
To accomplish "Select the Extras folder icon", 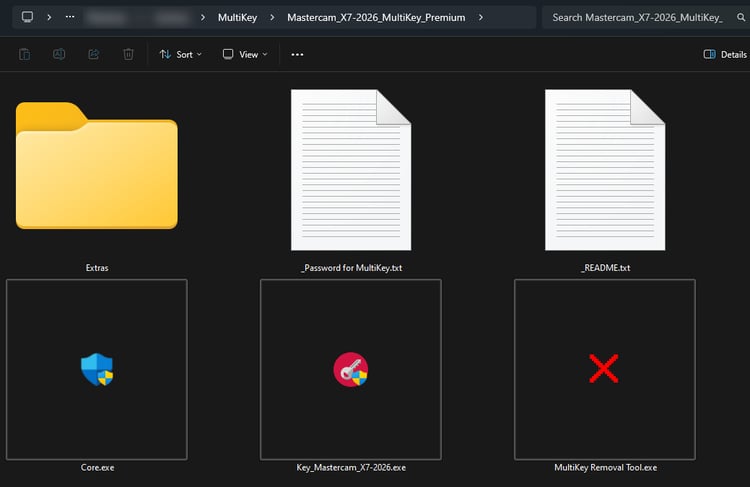I will coord(97,165).
